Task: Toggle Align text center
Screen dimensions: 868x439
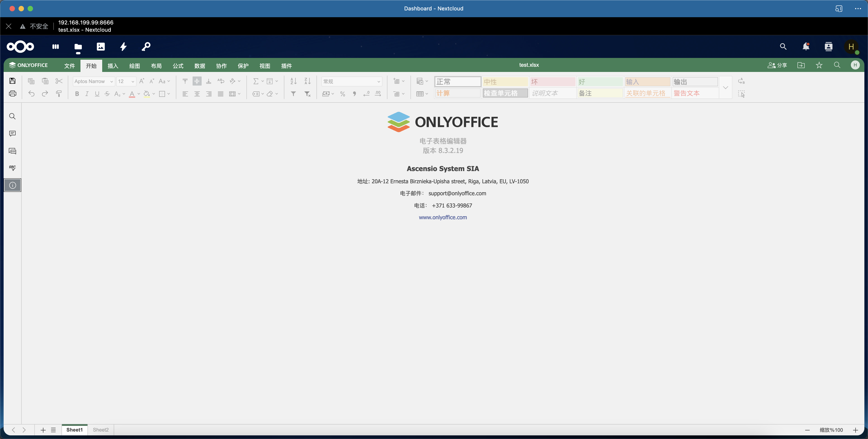Action: coord(197,94)
